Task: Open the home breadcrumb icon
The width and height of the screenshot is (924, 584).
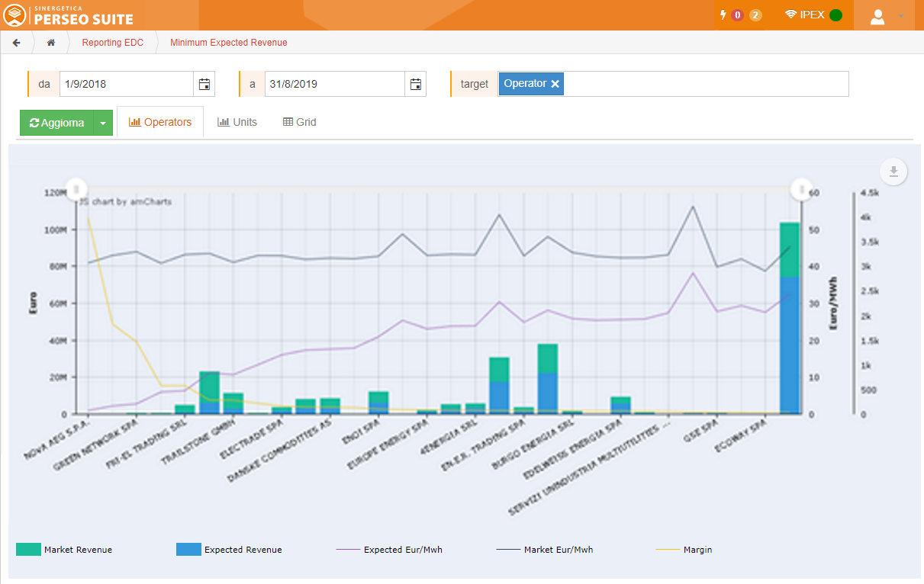Action: [51, 43]
